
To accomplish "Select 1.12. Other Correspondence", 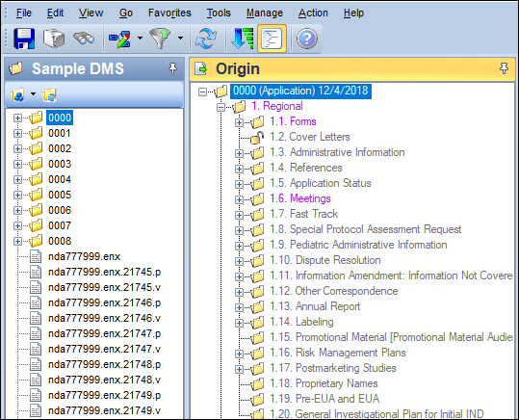I will pos(334,291).
